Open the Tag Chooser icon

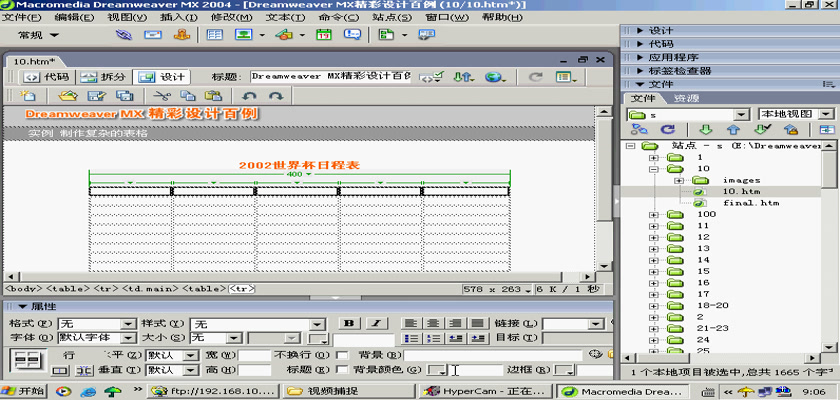(x=426, y=35)
